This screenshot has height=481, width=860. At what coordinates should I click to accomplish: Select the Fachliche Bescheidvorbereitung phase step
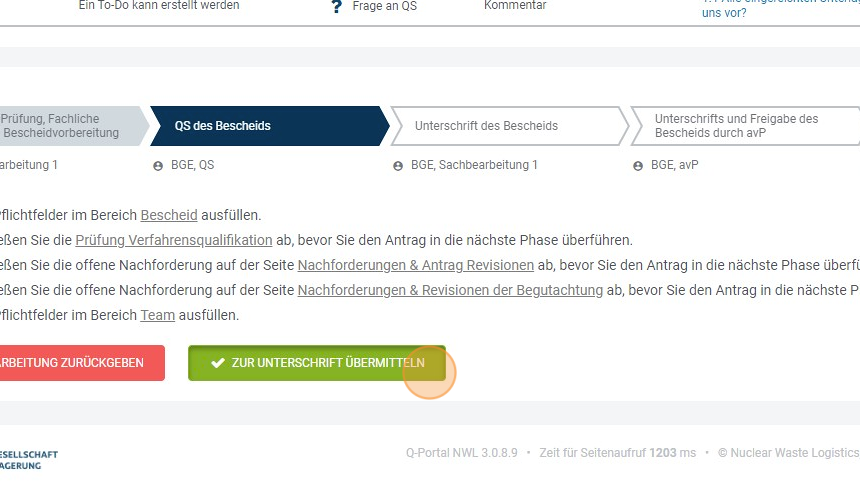[74, 126]
